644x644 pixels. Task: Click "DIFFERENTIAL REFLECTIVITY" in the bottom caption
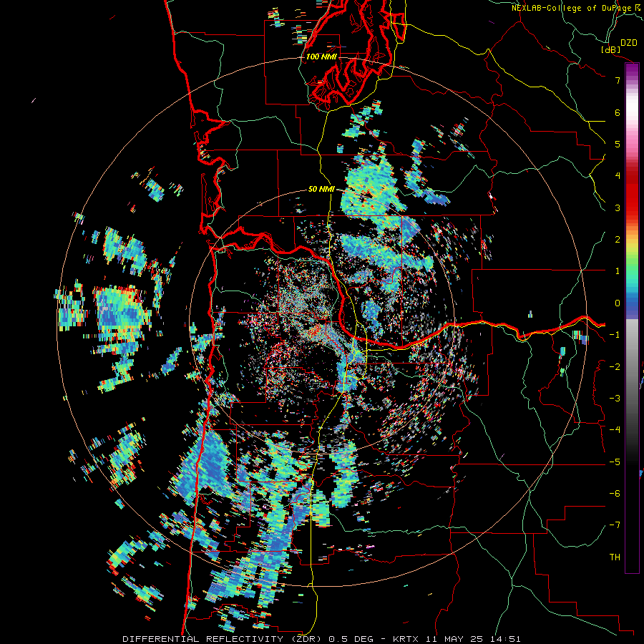click(x=203, y=639)
